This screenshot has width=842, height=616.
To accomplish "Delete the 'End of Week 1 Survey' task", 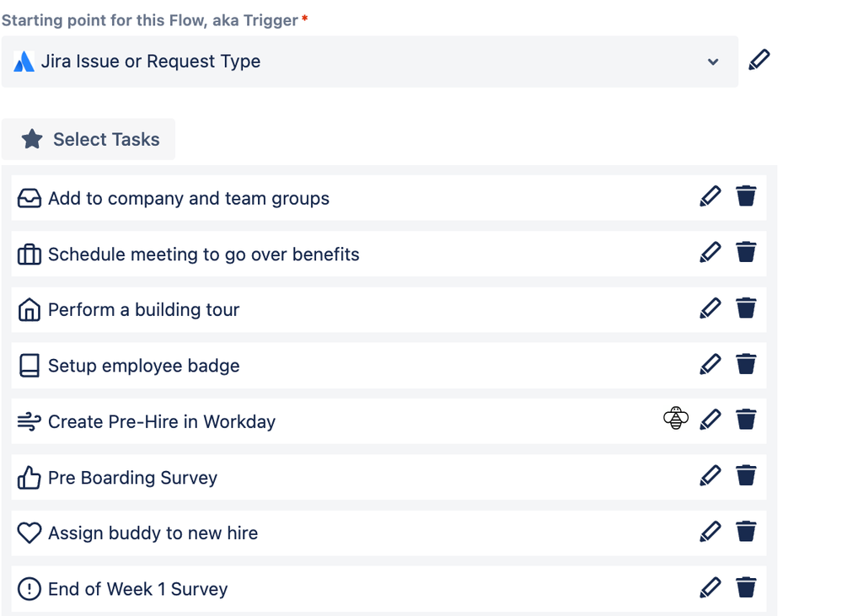I will pyautogui.click(x=746, y=587).
